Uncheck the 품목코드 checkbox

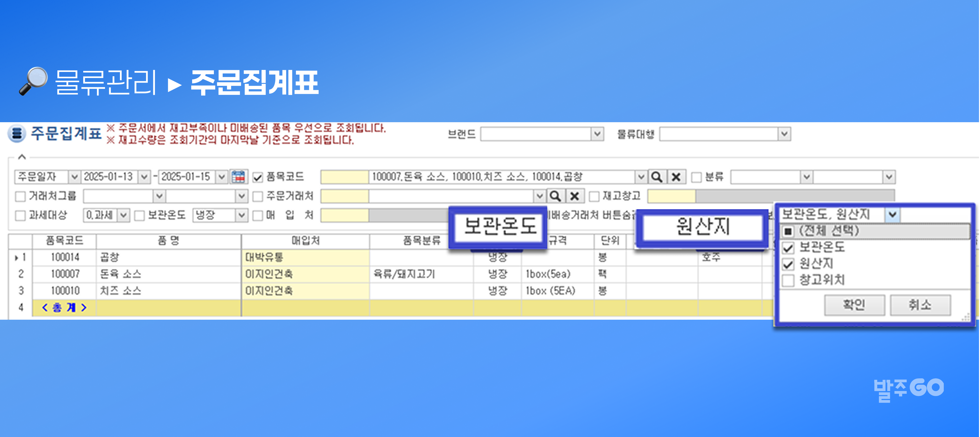click(257, 177)
